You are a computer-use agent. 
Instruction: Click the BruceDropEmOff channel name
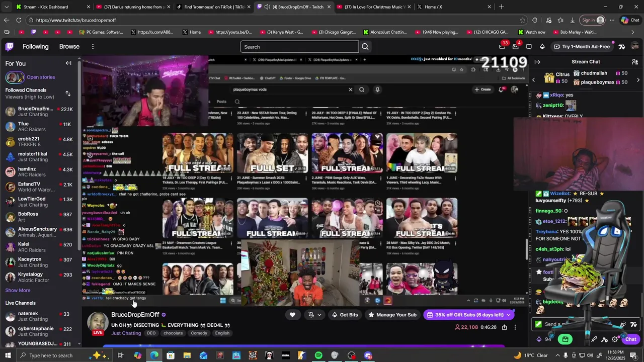tap(135, 314)
